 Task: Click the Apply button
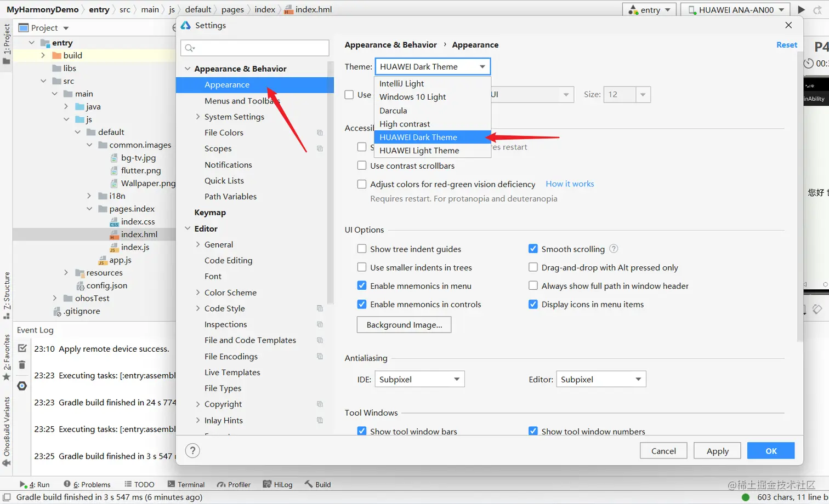717,450
